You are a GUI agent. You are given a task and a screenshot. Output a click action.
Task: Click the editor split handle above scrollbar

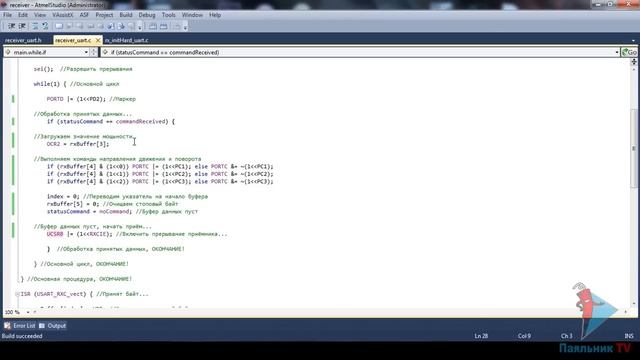[633, 62]
